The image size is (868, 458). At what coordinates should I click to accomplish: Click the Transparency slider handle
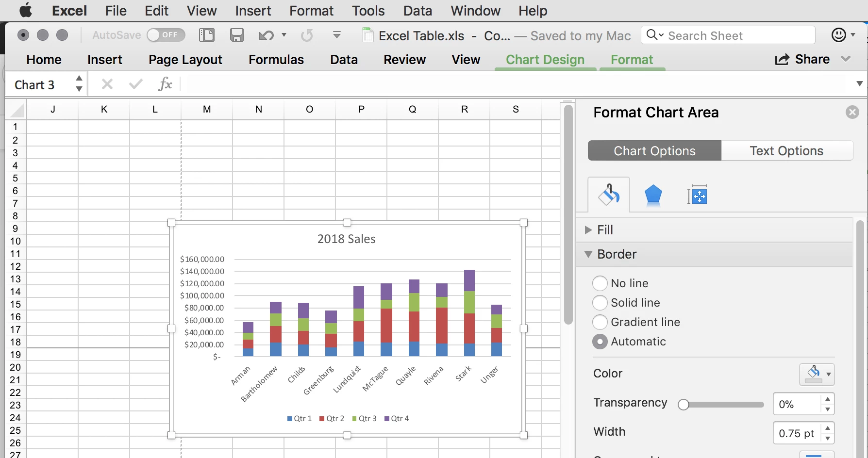(x=684, y=405)
